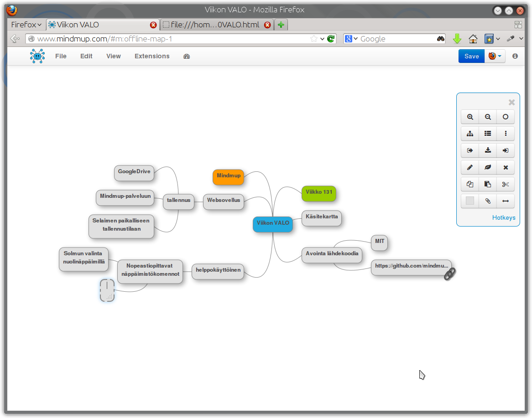
Task: Click the arrow entering box icon
Action: point(506,150)
